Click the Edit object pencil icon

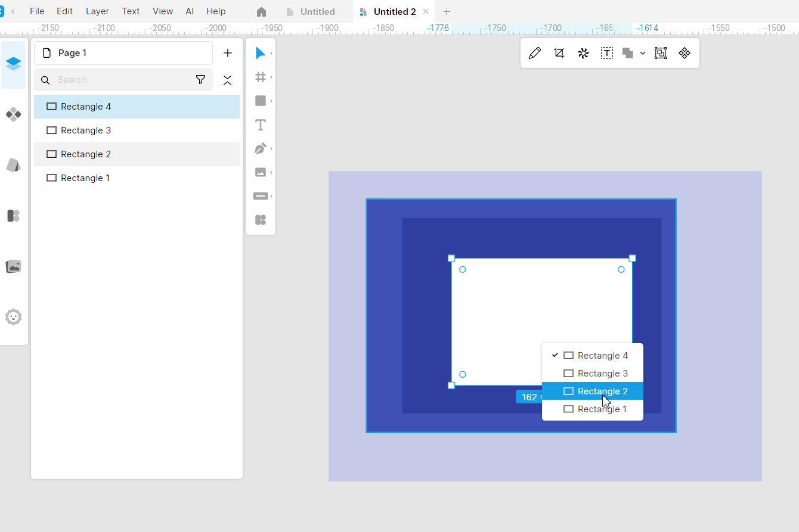coord(535,53)
